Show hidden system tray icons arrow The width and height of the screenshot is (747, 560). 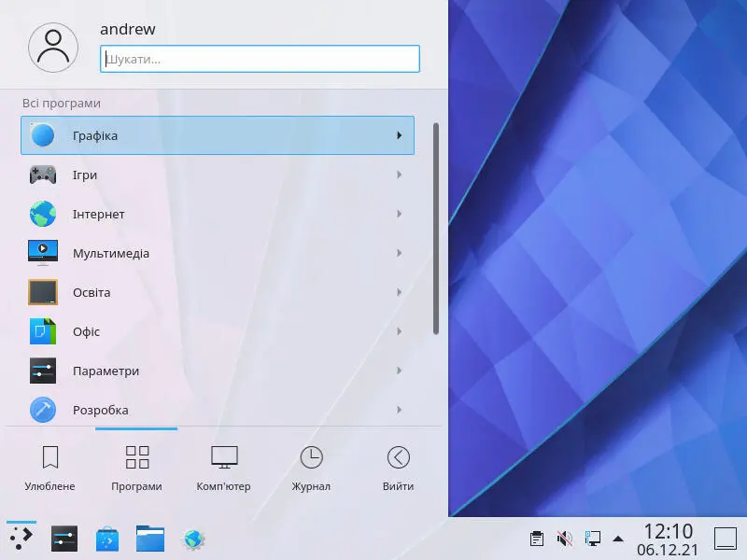pyautogui.click(x=618, y=539)
